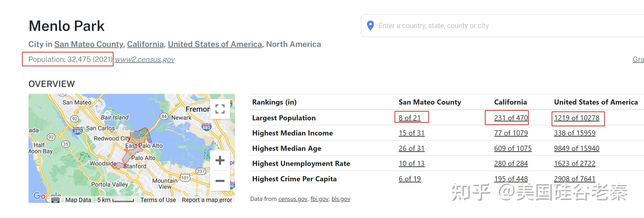Click Report a map error

pyautogui.click(x=207, y=200)
